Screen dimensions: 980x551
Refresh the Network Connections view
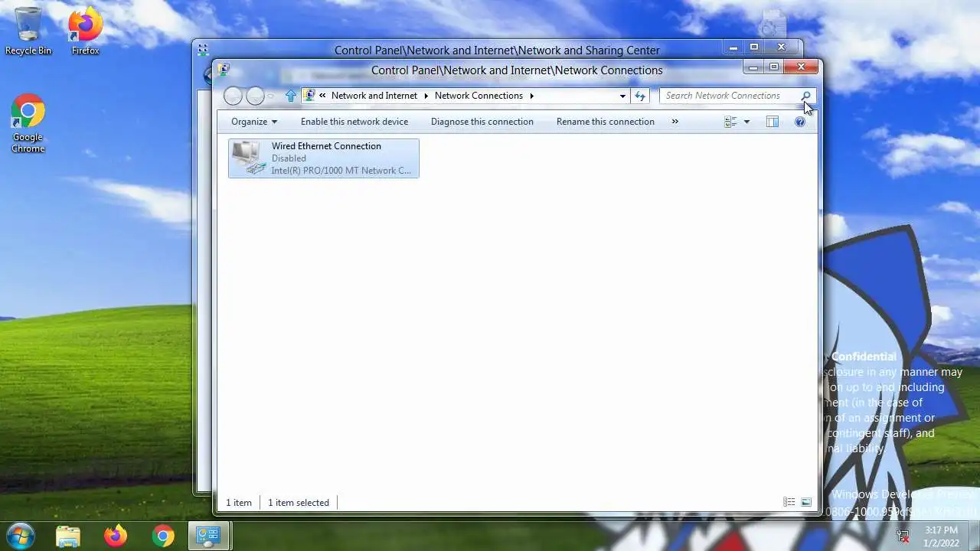point(640,96)
